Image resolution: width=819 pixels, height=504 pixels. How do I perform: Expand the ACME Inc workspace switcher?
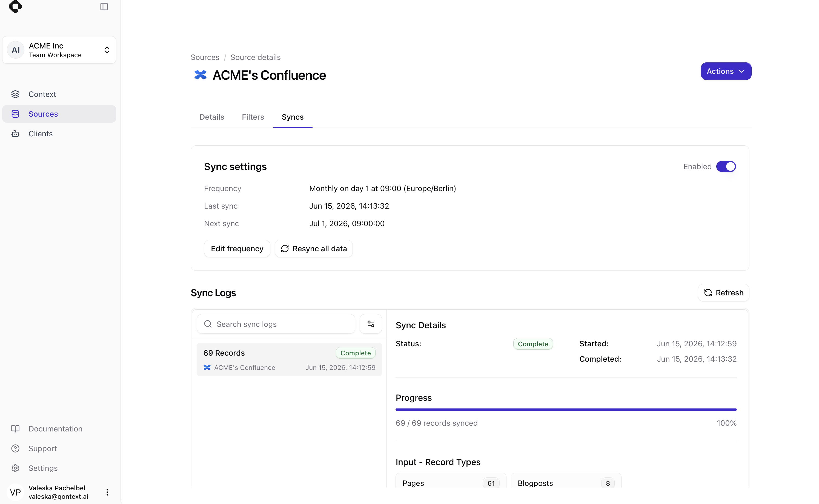[x=59, y=50]
